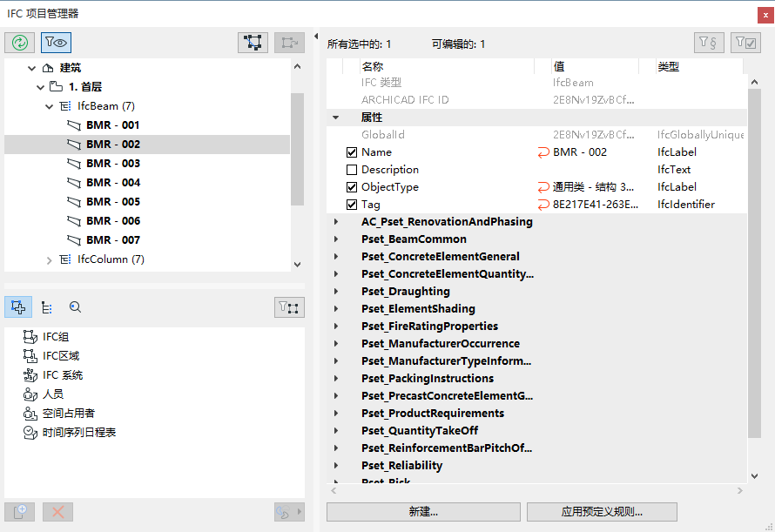Expand Pset_Draughting property set
The height and width of the screenshot is (532, 775).
[336, 291]
